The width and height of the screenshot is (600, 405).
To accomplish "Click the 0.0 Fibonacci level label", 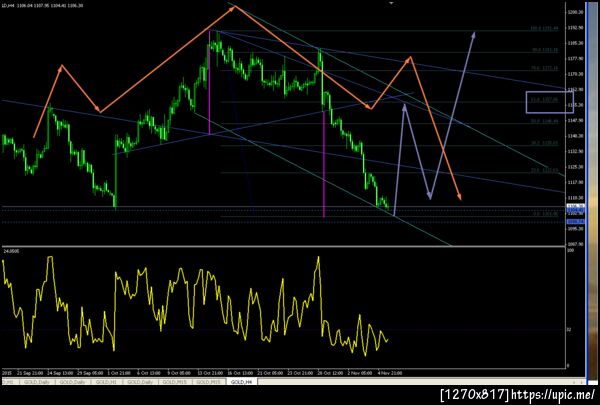I will (546, 214).
